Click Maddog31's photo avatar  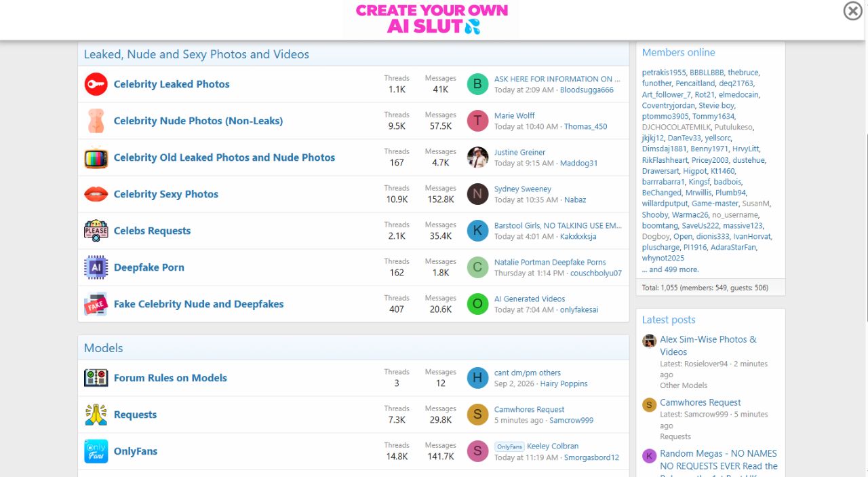(x=477, y=157)
